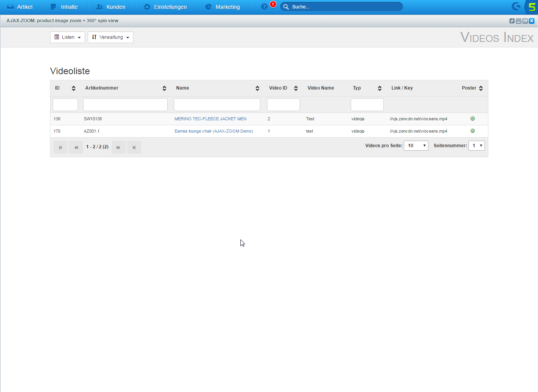Viewport: 538px width, 392px height.
Task: Click the Listen list icon
Action: [x=57, y=37]
